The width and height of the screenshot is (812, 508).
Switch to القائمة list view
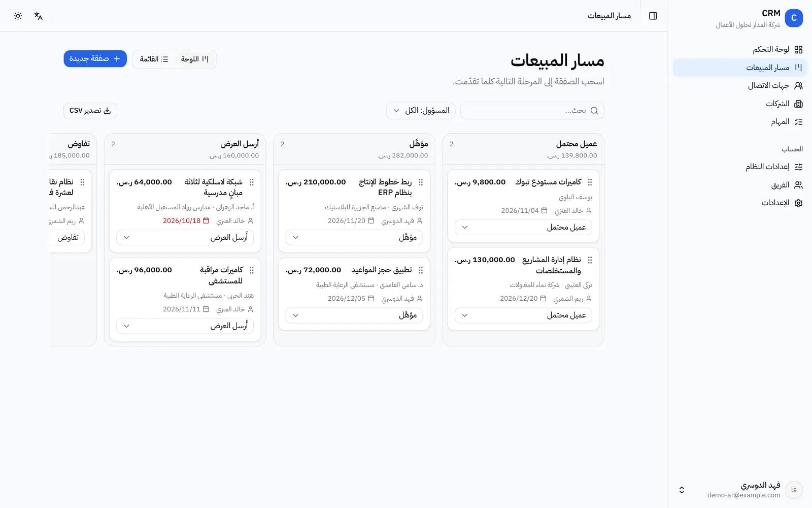coord(154,59)
